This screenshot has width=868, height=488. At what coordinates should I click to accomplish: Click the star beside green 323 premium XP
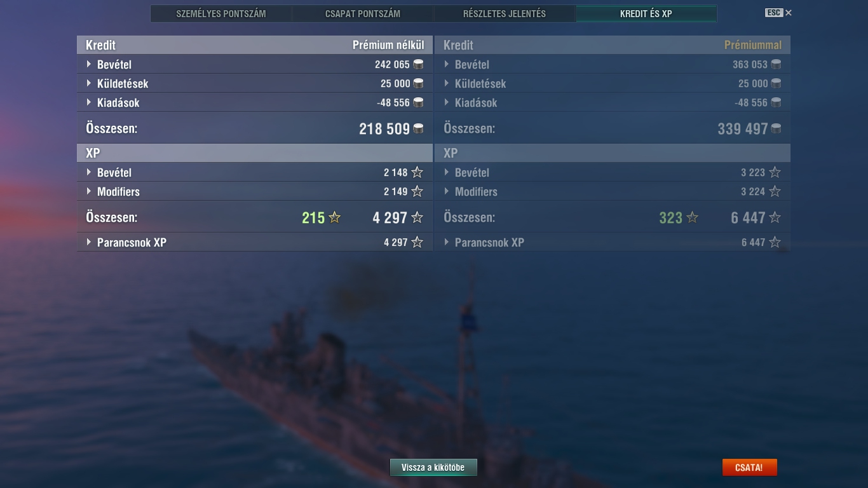point(692,217)
